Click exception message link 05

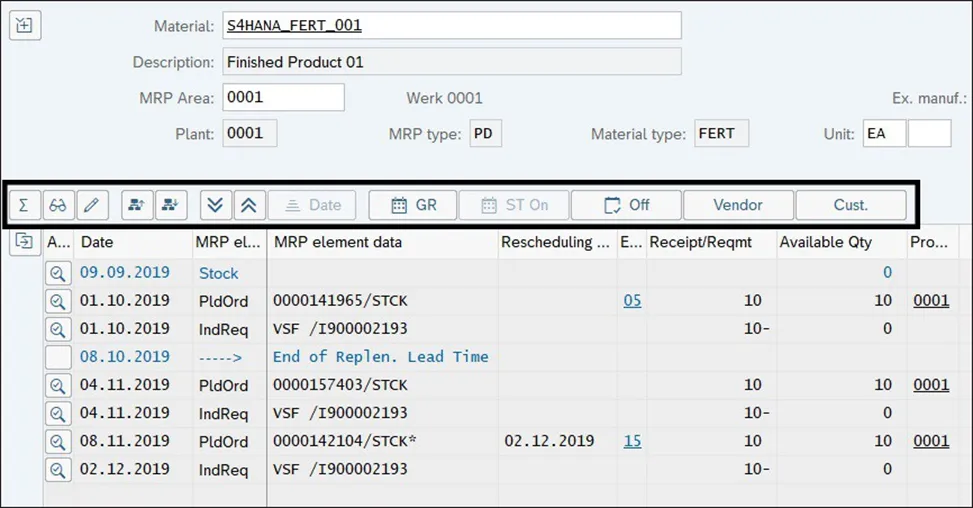(632, 300)
